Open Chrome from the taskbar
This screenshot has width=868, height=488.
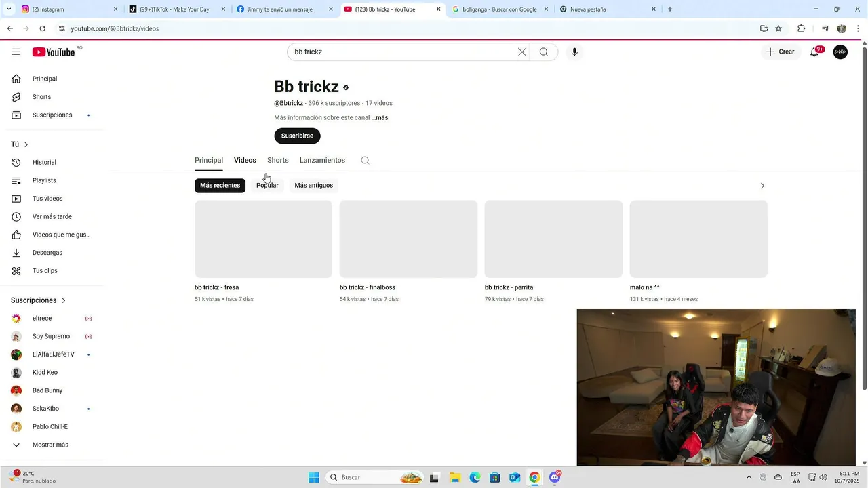pos(534,477)
